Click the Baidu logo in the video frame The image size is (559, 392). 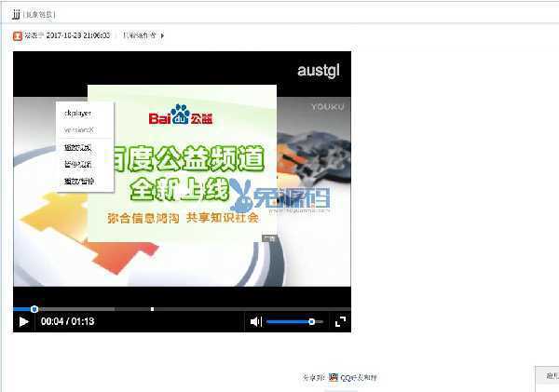click(181, 115)
